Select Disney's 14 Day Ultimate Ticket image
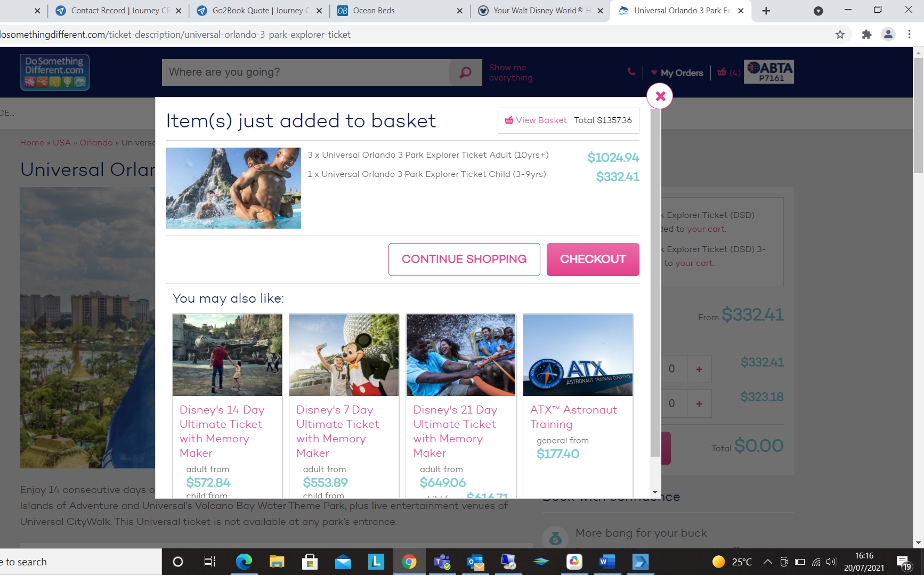924x575 pixels. (x=227, y=355)
